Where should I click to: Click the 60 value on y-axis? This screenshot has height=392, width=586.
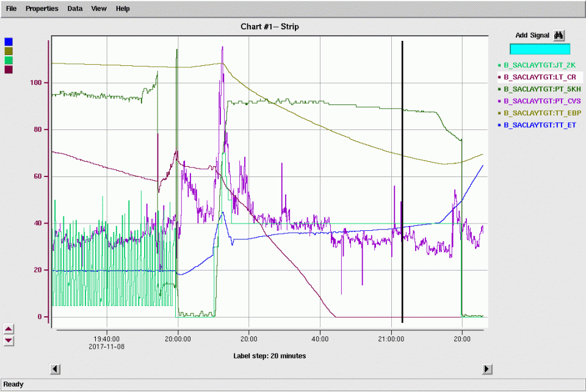(x=38, y=176)
